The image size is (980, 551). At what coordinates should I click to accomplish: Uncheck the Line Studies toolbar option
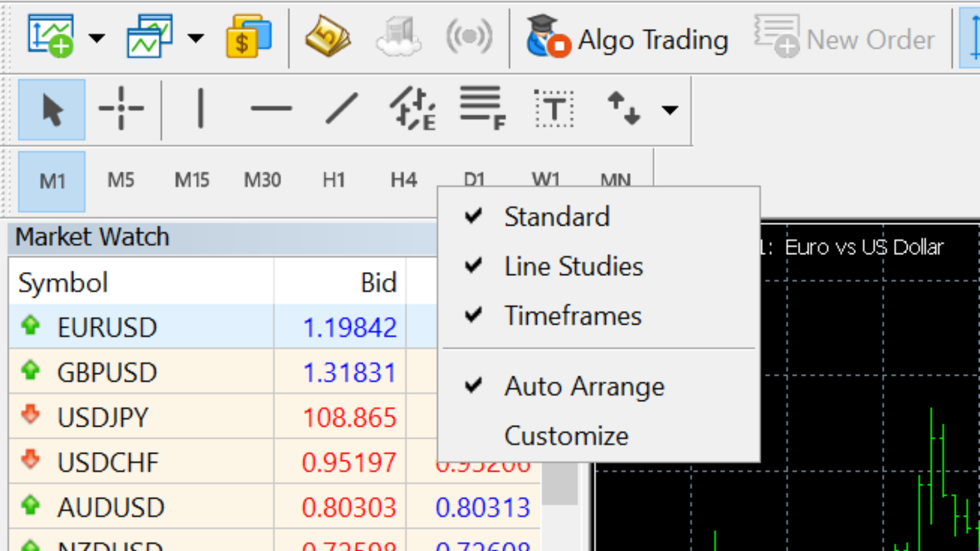pyautogui.click(x=598, y=266)
